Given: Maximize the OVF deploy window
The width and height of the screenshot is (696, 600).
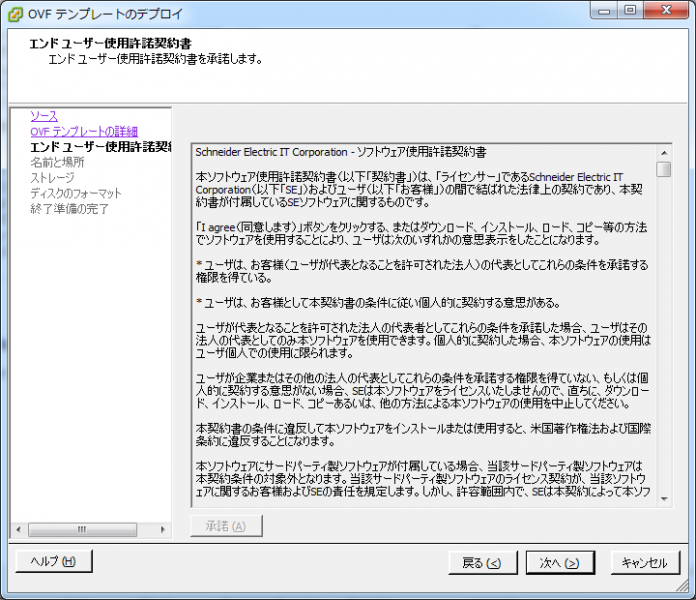Looking at the screenshot, I should coord(630,11).
